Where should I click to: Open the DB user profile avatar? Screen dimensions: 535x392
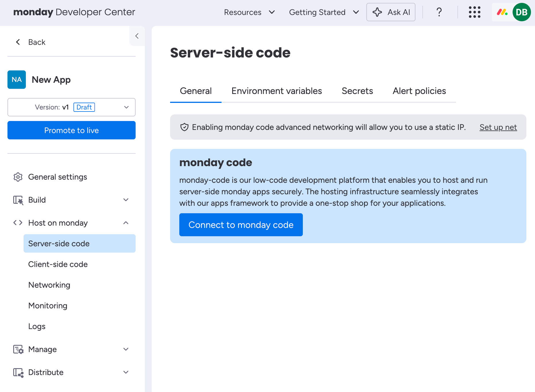521,12
